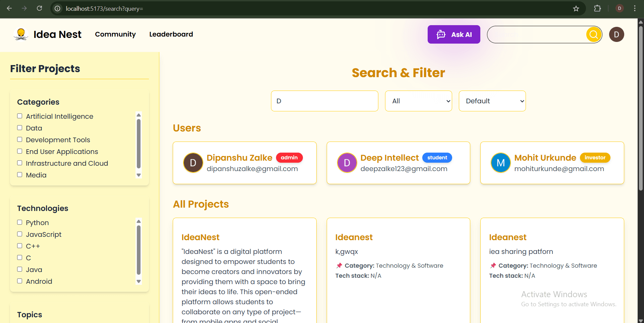The height and width of the screenshot is (323, 644).
Task: Click the browser forward arrow
Action: coord(24,8)
